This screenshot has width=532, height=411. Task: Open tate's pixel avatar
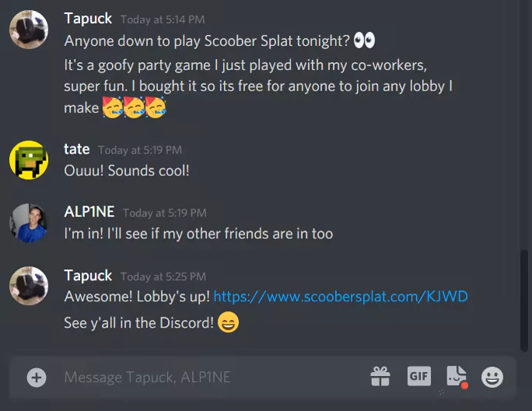29,160
